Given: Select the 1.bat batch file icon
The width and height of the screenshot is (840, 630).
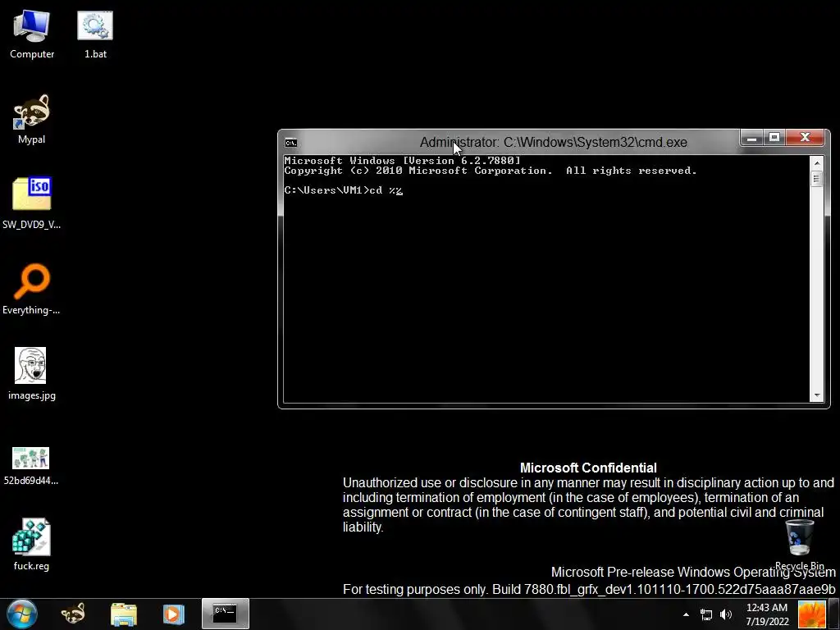Looking at the screenshot, I should (x=95, y=34).
